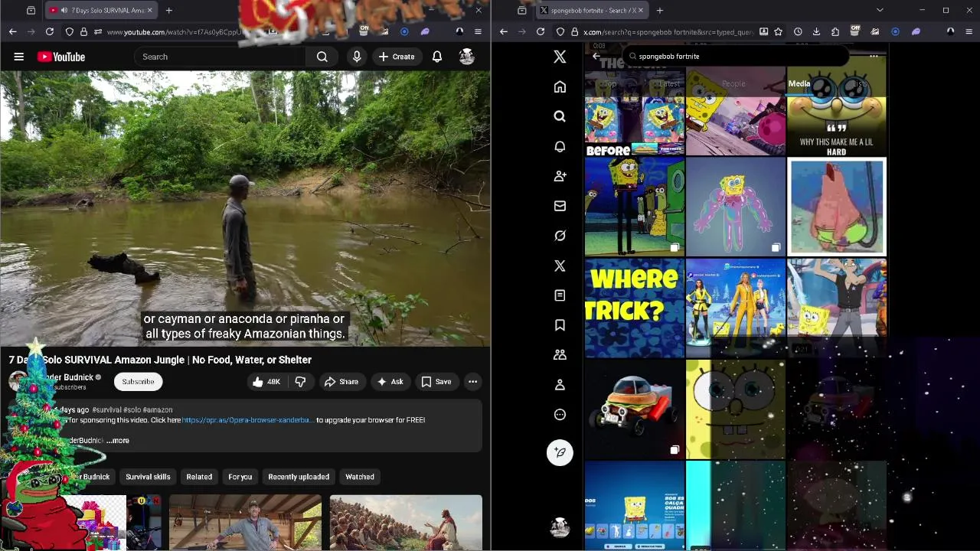980x551 pixels.
Task: Open X More options circle in sidebar
Action: pyautogui.click(x=560, y=415)
